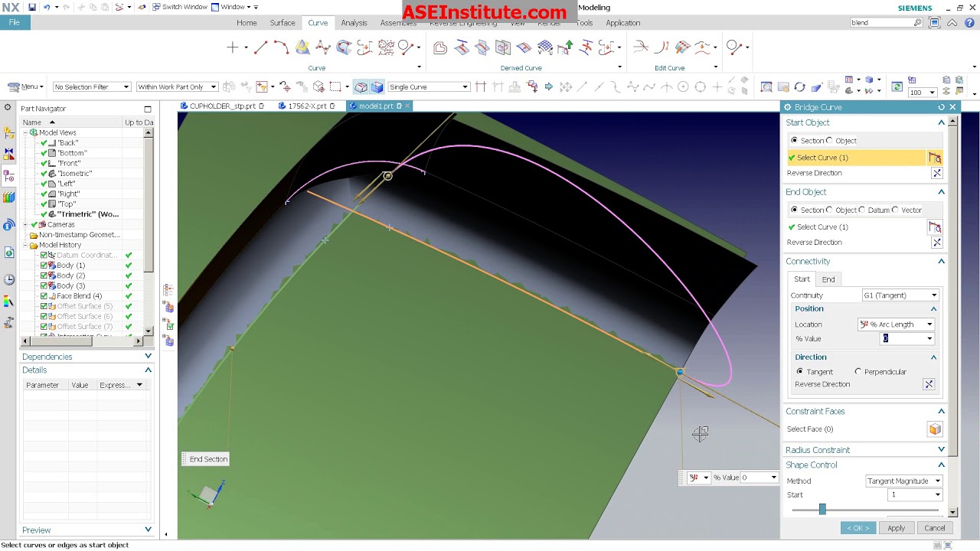The width and height of the screenshot is (980, 551).
Task: Select the Line tool in Curve group
Action: (260, 47)
